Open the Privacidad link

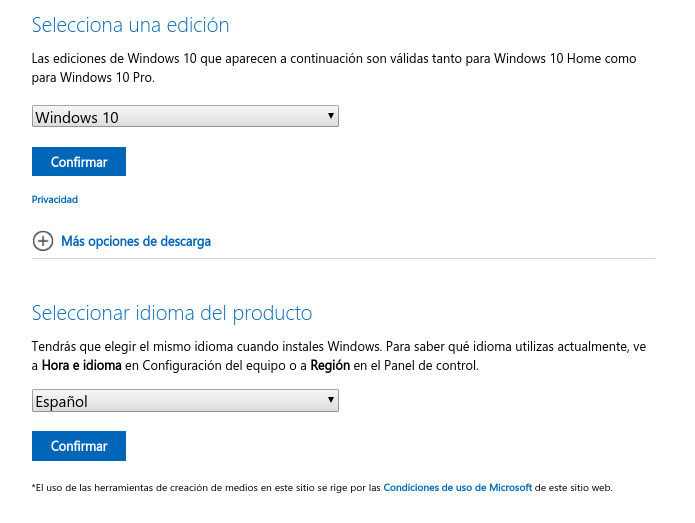point(55,199)
